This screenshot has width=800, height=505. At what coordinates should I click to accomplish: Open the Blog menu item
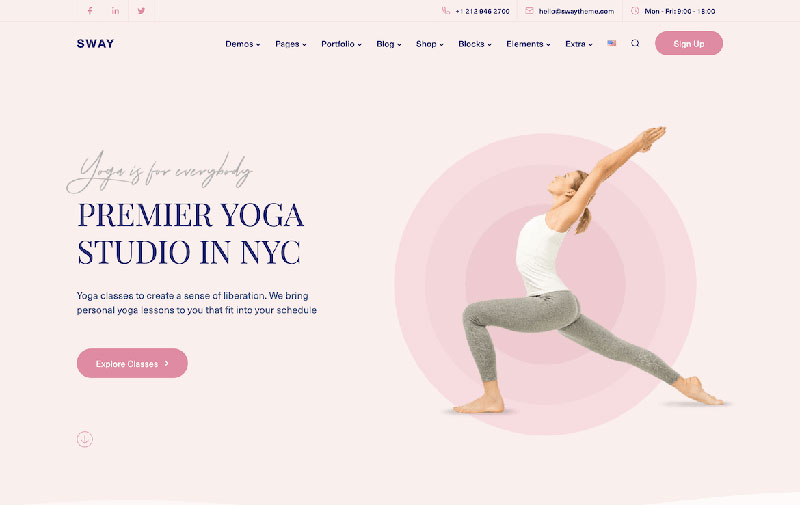pyautogui.click(x=389, y=44)
